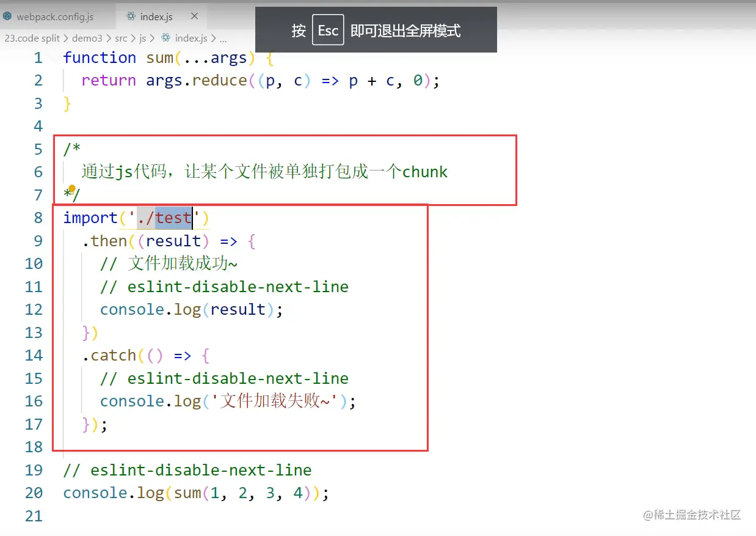
Task: Click the 'import' keyword on line 8
Action: tap(90, 218)
